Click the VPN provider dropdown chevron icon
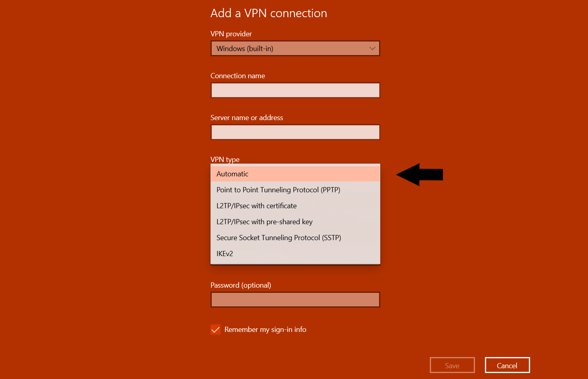Viewport: 588px width, 379px height. [372, 48]
